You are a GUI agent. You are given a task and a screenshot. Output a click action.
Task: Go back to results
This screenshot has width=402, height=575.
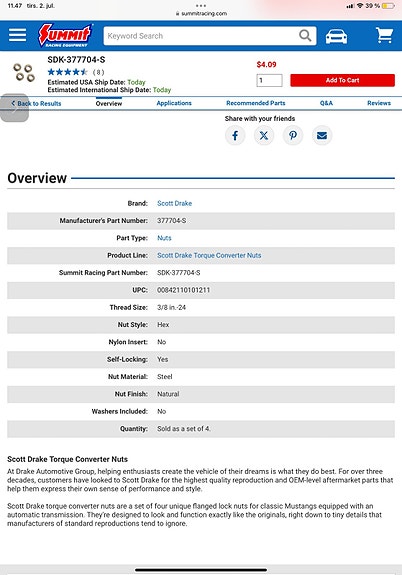click(x=36, y=103)
